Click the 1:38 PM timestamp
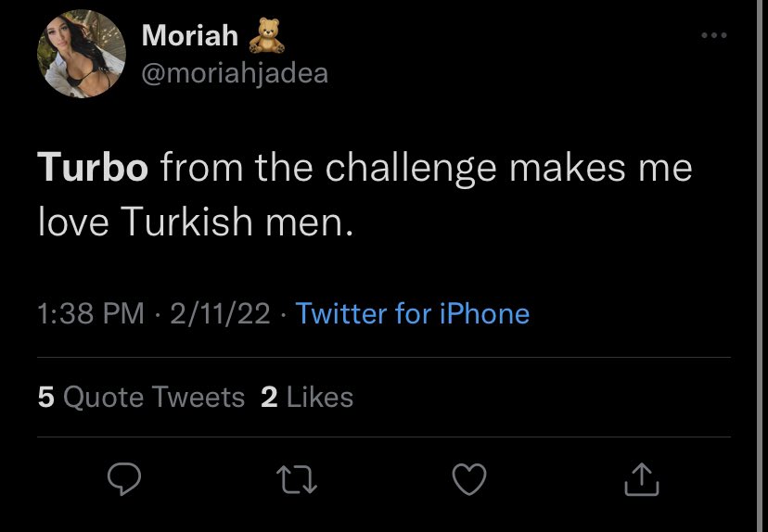This screenshot has height=532, width=768. point(91,313)
